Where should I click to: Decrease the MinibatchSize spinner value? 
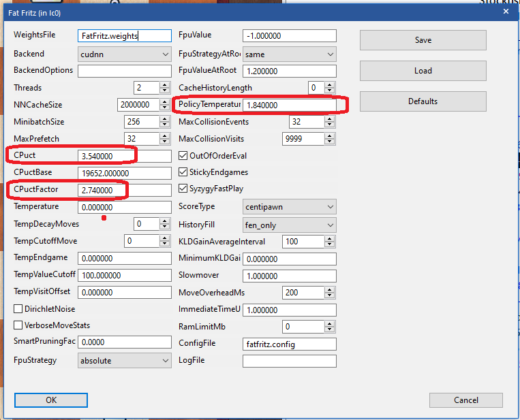[165, 125]
